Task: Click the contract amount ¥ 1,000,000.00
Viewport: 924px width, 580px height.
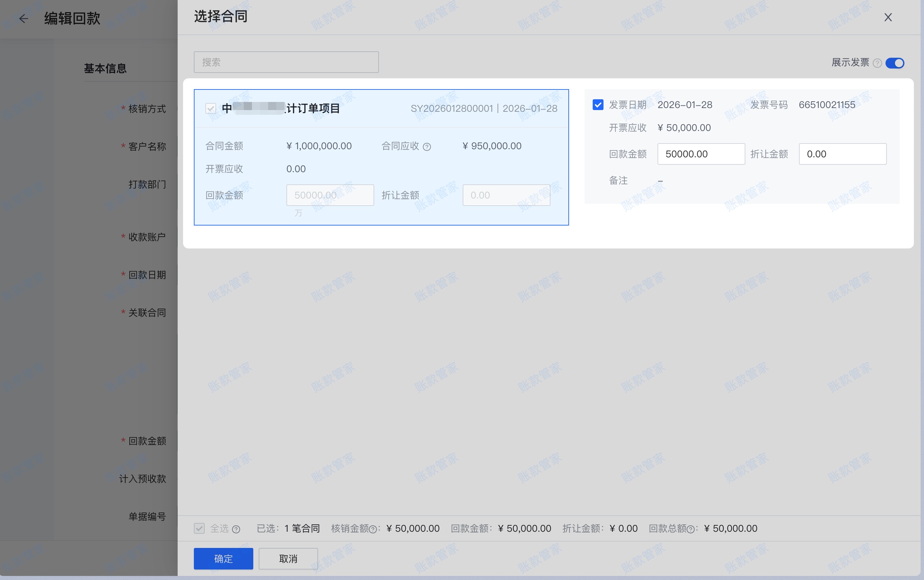Action: click(319, 146)
